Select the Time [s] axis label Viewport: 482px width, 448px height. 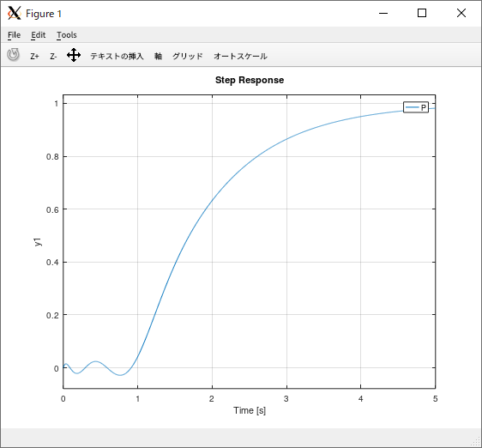pos(250,410)
